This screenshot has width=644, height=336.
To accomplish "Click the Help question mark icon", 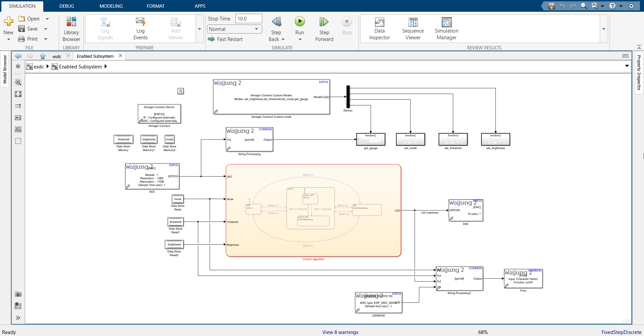I will [612, 6].
